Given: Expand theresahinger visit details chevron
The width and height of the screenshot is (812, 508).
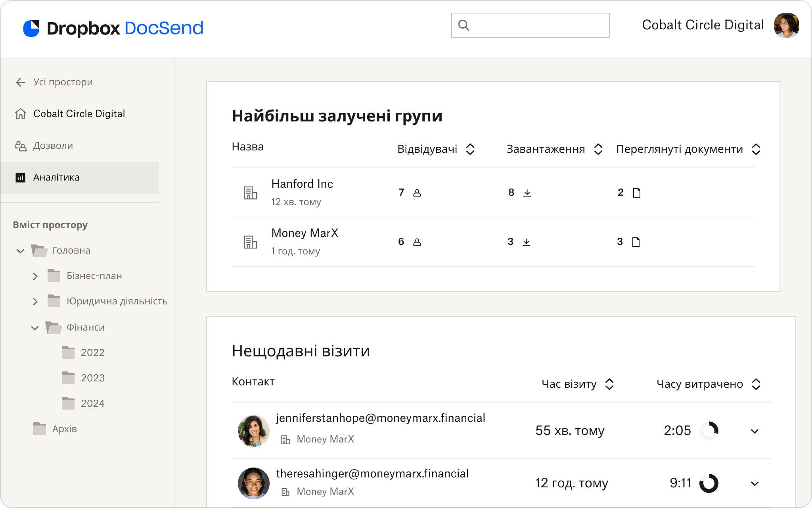Looking at the screenshot, I should click(755, 483).
